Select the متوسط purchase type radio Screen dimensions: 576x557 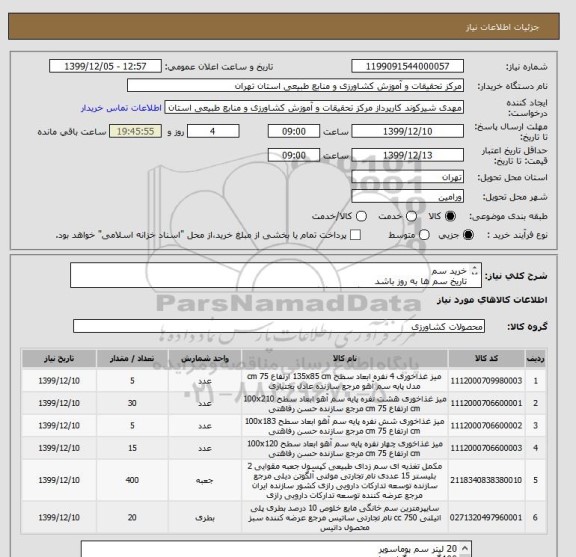click(424, 235)
